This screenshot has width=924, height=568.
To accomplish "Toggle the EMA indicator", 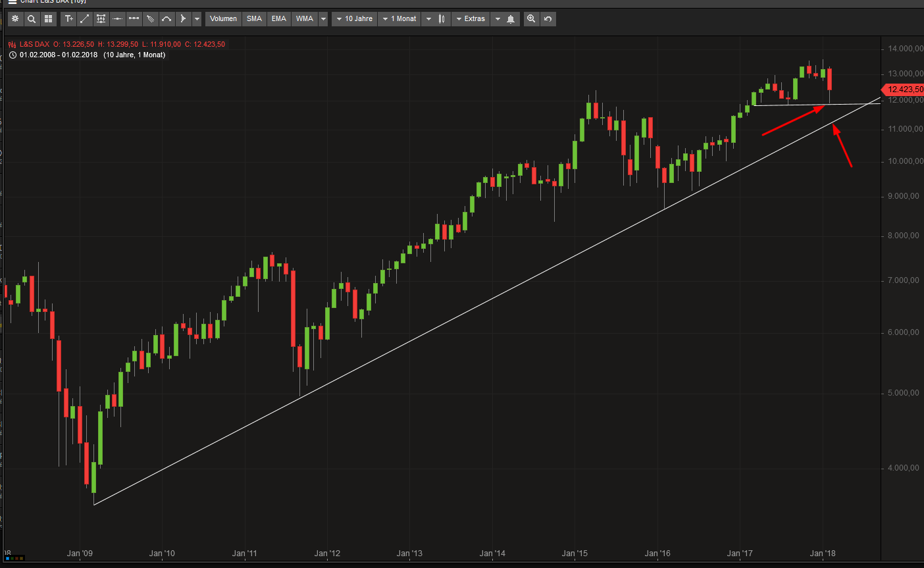I will pos(279,19).
